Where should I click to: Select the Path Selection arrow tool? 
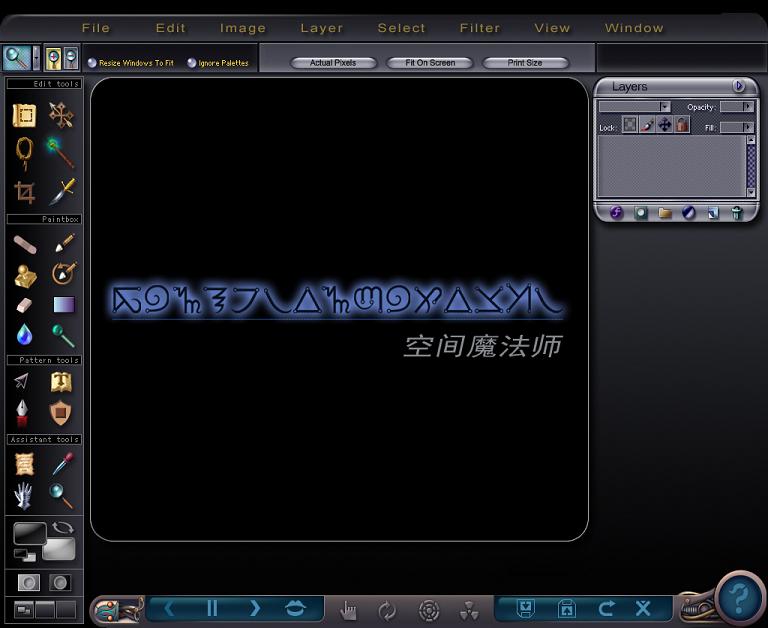tap(21, 381)
